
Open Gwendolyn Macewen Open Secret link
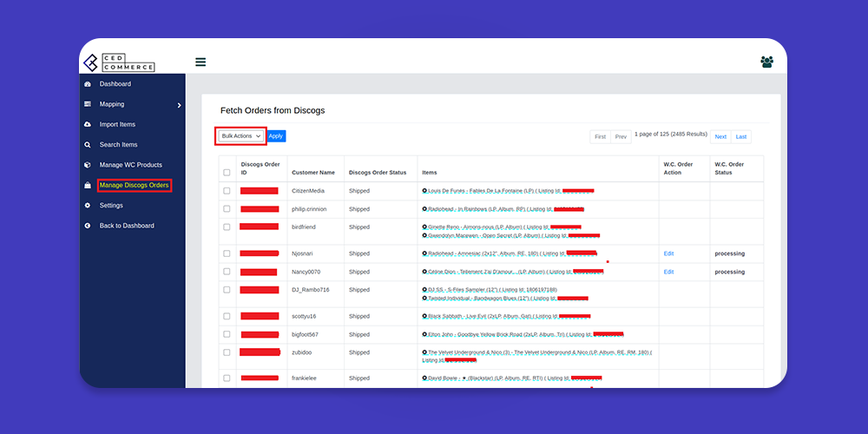coord(510,236)
